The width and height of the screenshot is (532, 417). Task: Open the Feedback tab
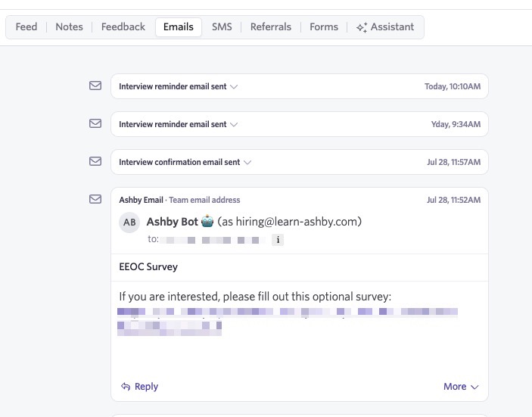(123, 26)
